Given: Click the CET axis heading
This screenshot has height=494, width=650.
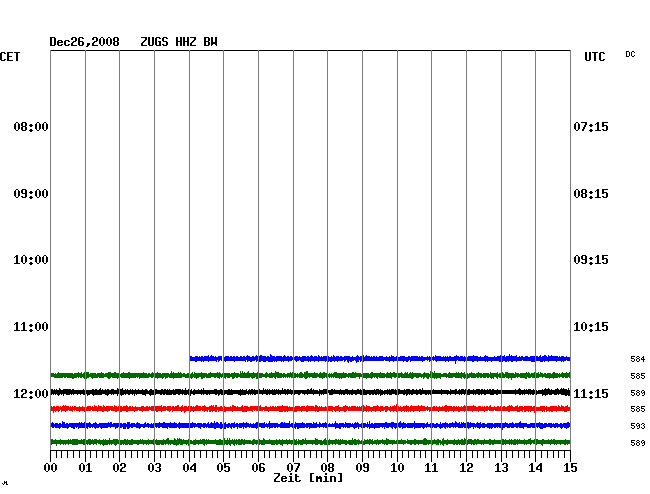Looking at the screenshot, I should 10,57.
